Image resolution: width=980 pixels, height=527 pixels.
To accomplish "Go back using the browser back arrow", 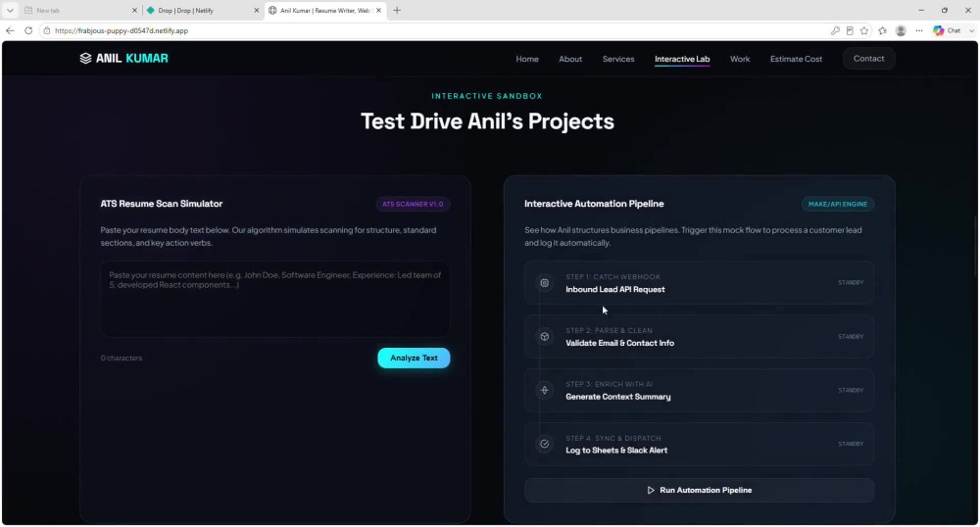I will click(x=10, y=30).
